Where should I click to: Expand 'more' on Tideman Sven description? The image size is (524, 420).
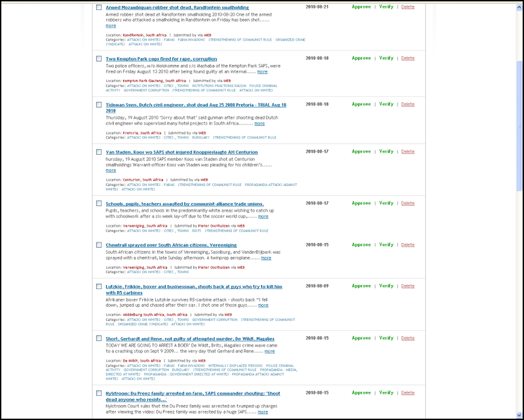(x=259, y=123)
